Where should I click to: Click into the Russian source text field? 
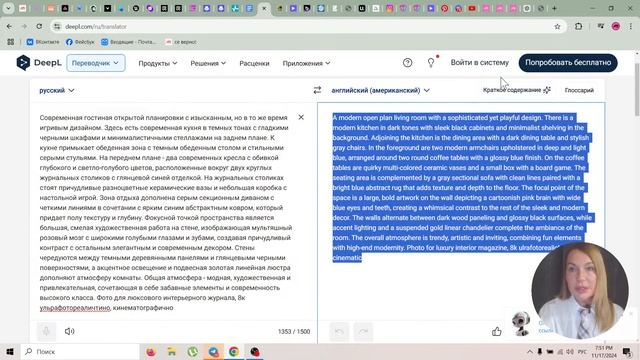pos(166,212)
